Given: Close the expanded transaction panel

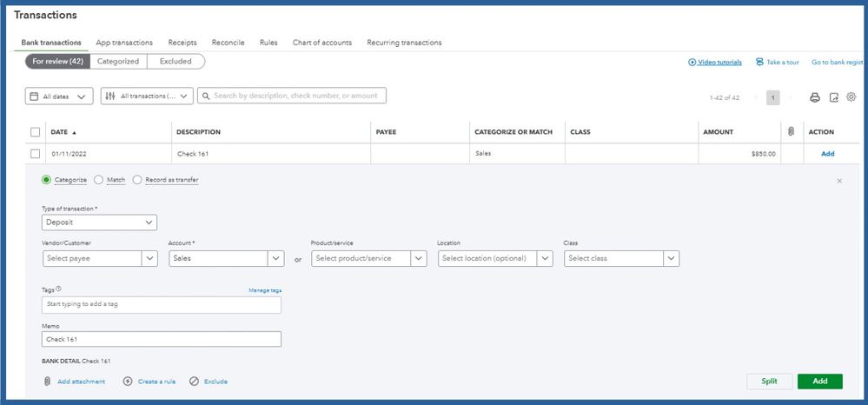Looking at the screenshot, I should coord(839,181).
